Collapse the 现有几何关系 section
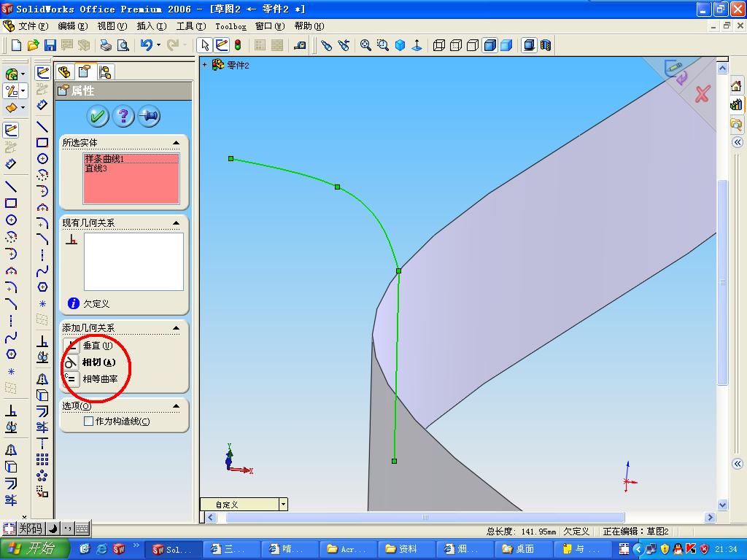The width and height of the screenshot is (747, 560). (177, 222)
